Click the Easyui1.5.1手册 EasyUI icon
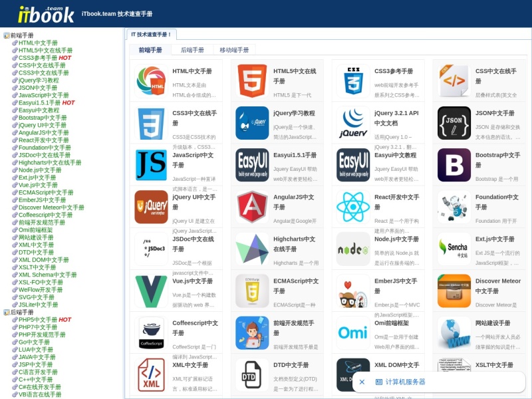This screenshot has height=399, width=532. pos(252,165)
